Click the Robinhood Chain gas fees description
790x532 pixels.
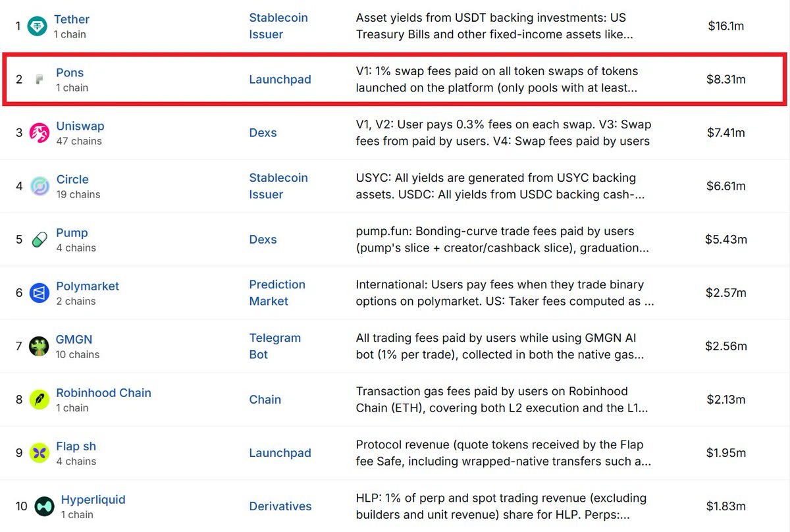tap(502, 400)
